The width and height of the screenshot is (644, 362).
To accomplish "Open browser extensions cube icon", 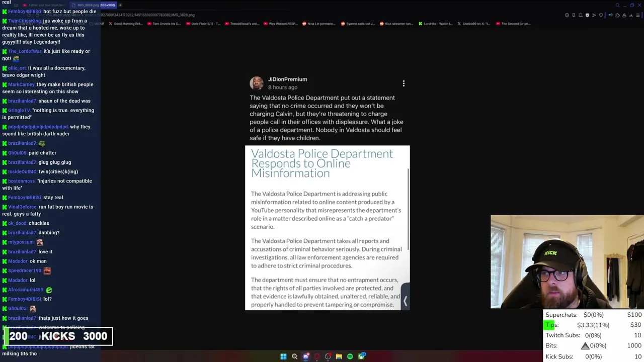I will click(617, 15).
